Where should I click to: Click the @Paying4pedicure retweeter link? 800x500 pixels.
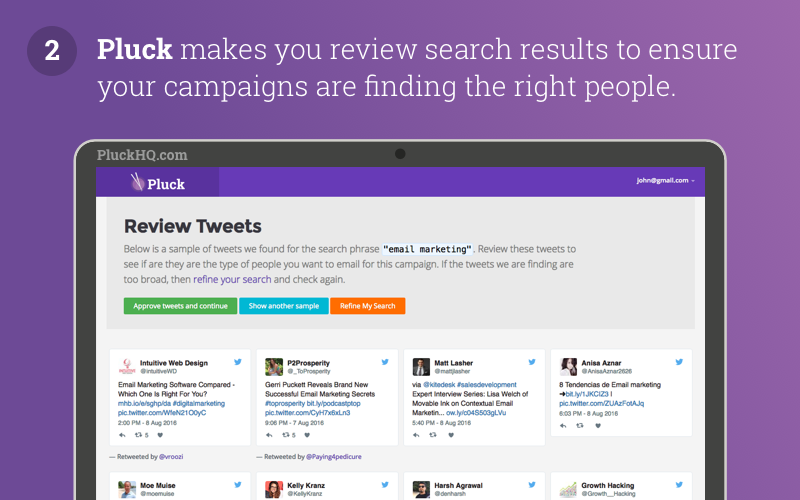coord(334,457)
